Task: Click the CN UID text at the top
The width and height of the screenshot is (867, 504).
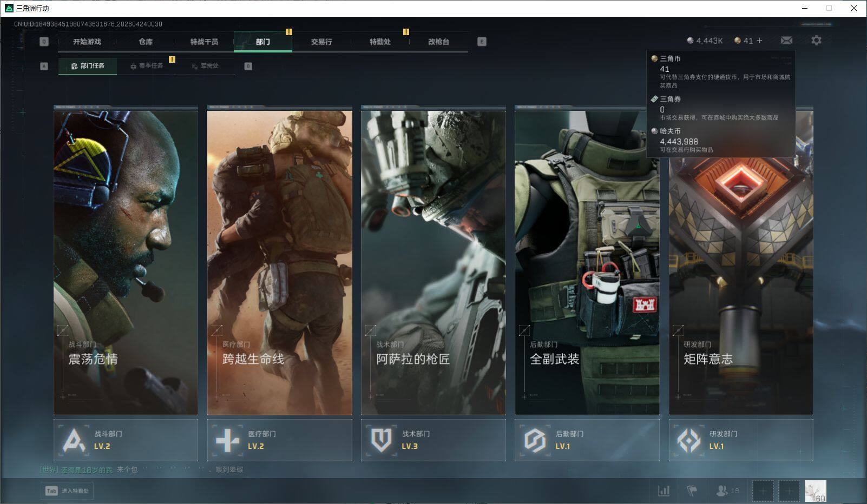Action: 88,24
